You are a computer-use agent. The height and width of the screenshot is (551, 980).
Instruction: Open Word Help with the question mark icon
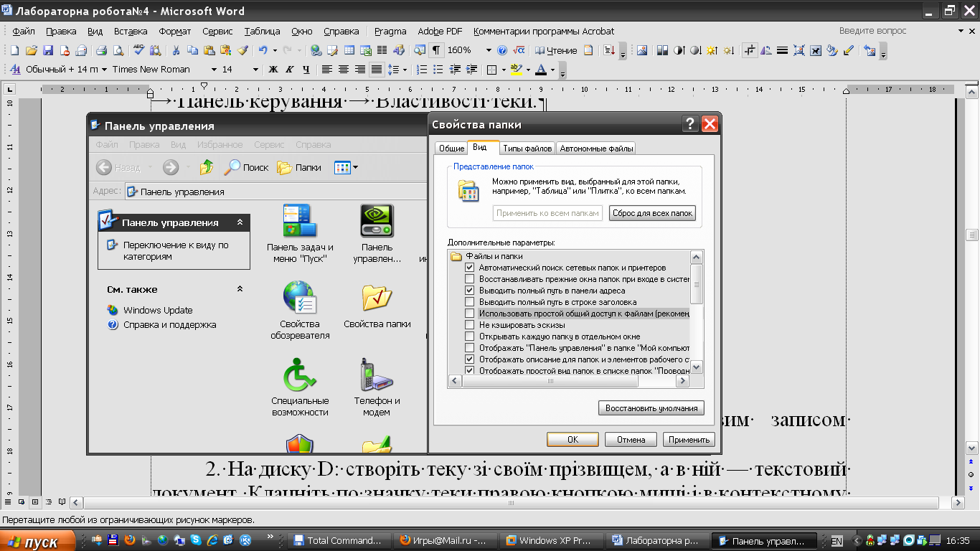[502, 50]
